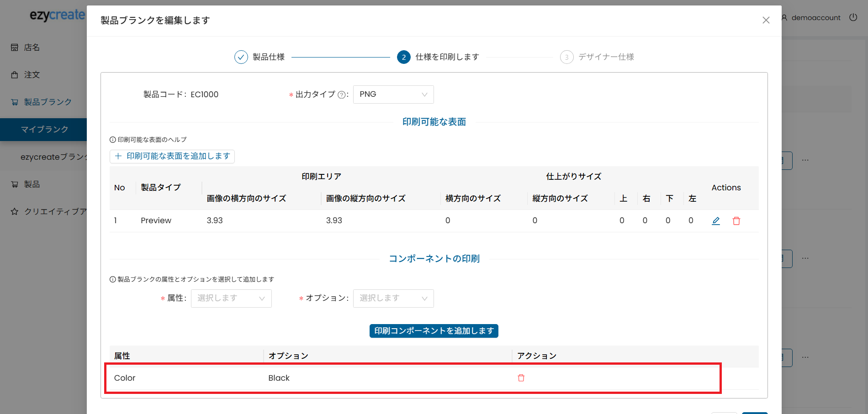This screenshot has width=868, height=414.
Task: Click 印刷可能な表面を追加します button
Action: pos(172,157)
